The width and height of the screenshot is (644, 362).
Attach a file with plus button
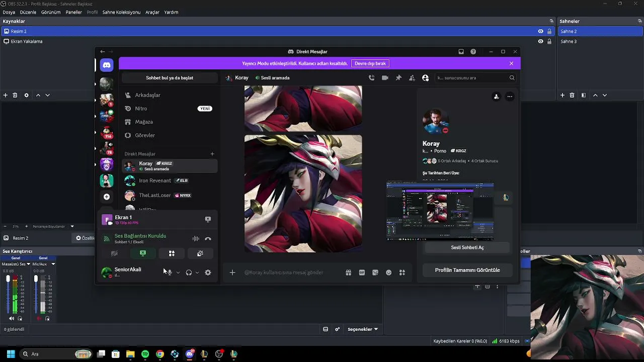(232, 273)
